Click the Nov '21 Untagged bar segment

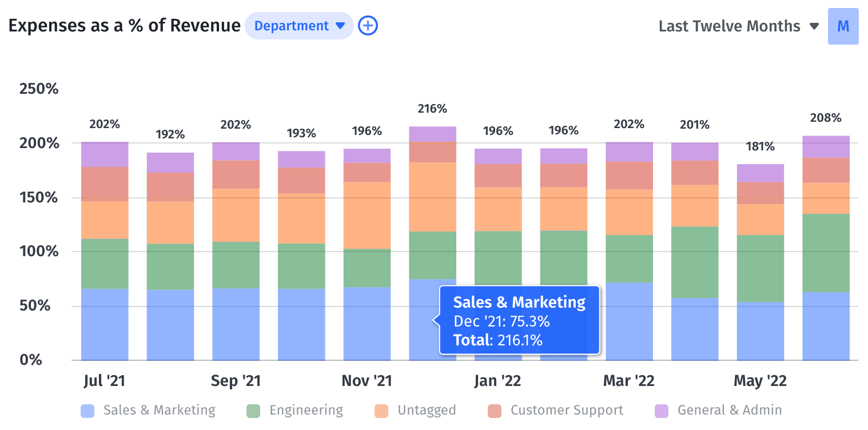367,215
